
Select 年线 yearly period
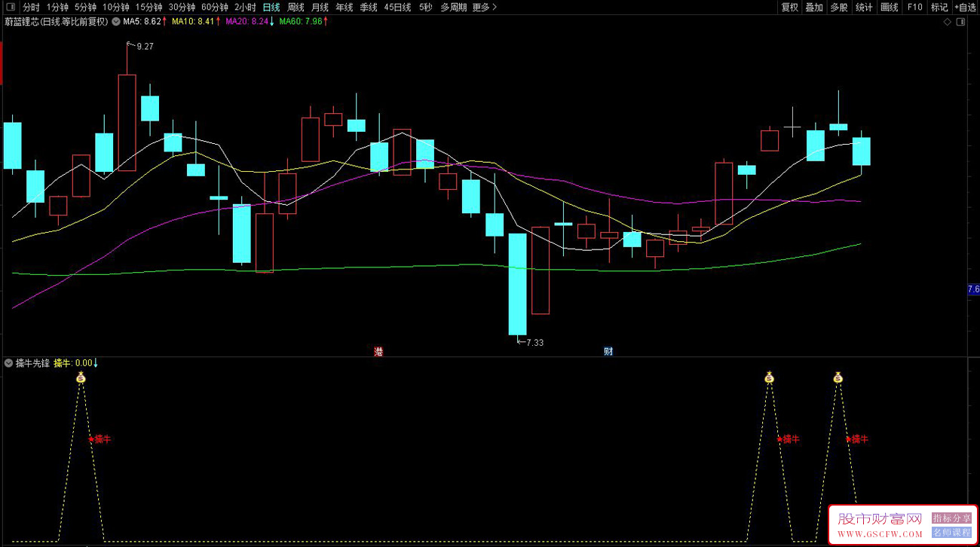coord(344,7)
